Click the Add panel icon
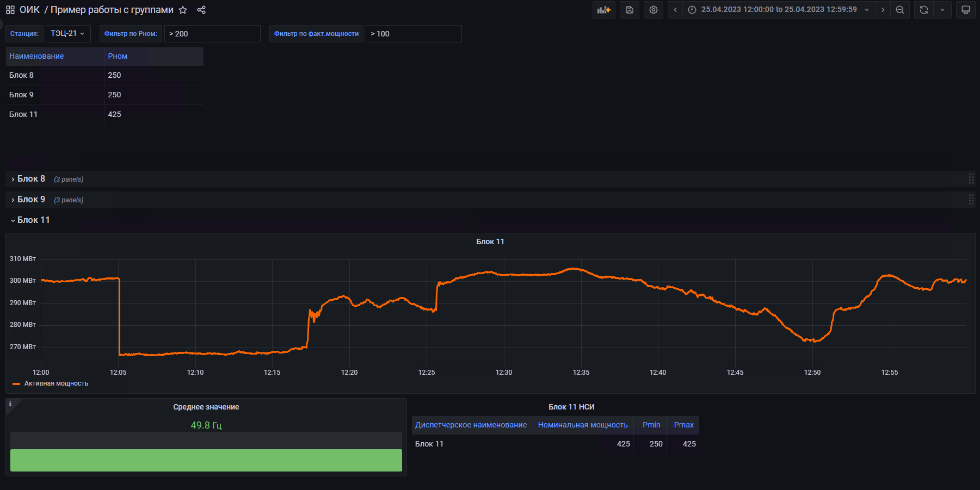The width and height of the screenshot is (980, 490). coord(603,10)
